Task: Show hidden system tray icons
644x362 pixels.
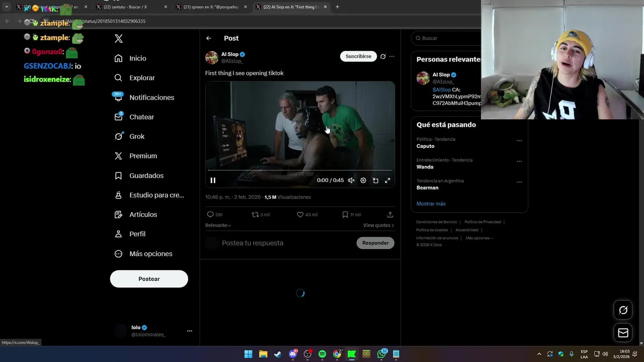Action: tap(539, 354)
